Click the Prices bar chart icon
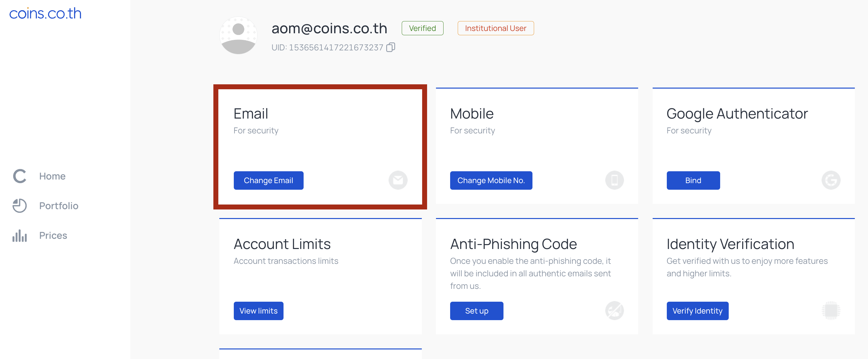The width and height of the screenshot is (868, 359). (19, 235)
